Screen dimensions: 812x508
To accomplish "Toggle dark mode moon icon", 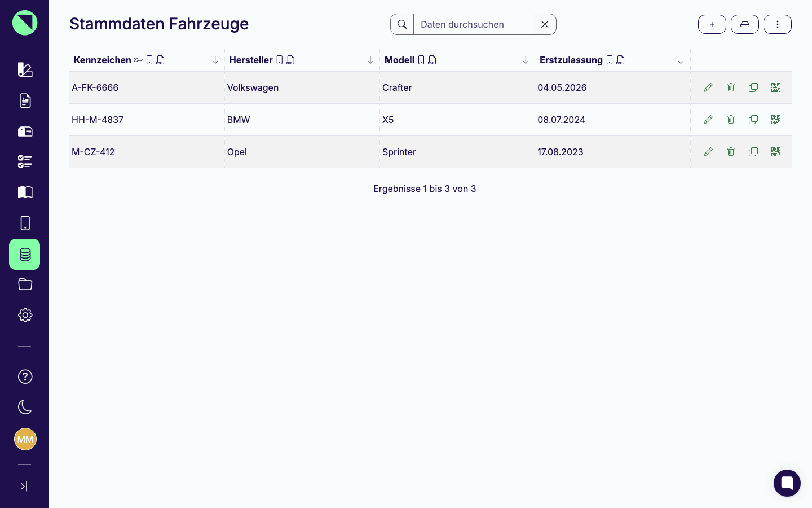I will pyautogui.click(x=25, y=407).
